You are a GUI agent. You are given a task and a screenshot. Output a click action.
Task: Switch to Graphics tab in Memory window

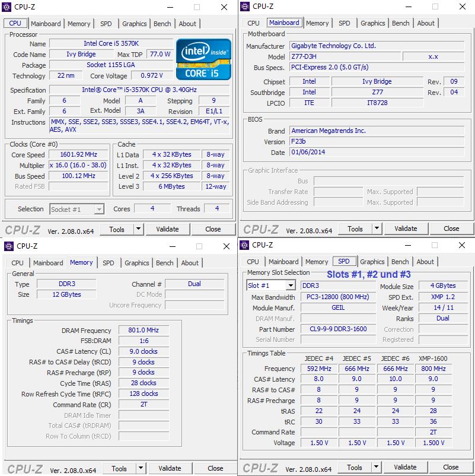pos(137,263)
